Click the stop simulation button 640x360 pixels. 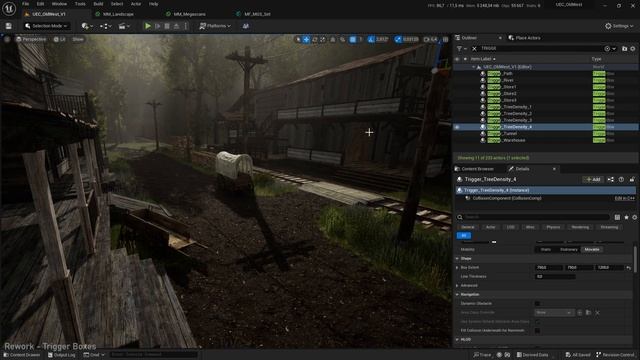(x=167, y=26)
